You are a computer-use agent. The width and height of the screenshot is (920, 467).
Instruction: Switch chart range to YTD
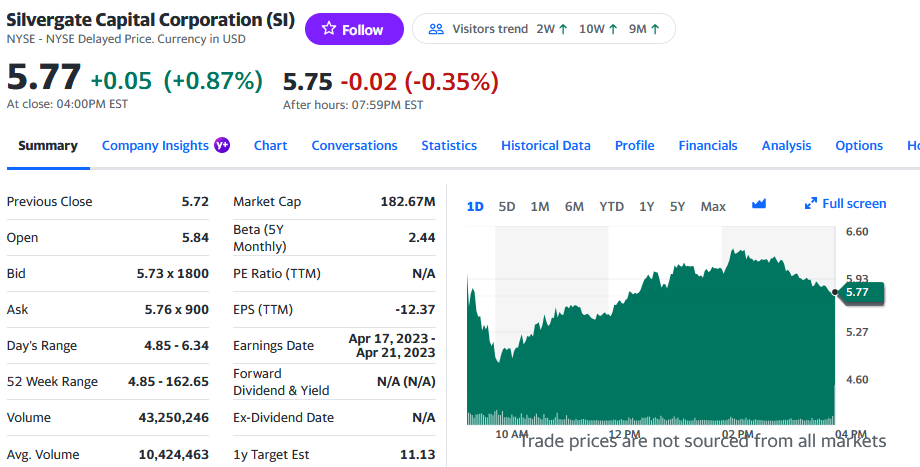pos(611,207)
